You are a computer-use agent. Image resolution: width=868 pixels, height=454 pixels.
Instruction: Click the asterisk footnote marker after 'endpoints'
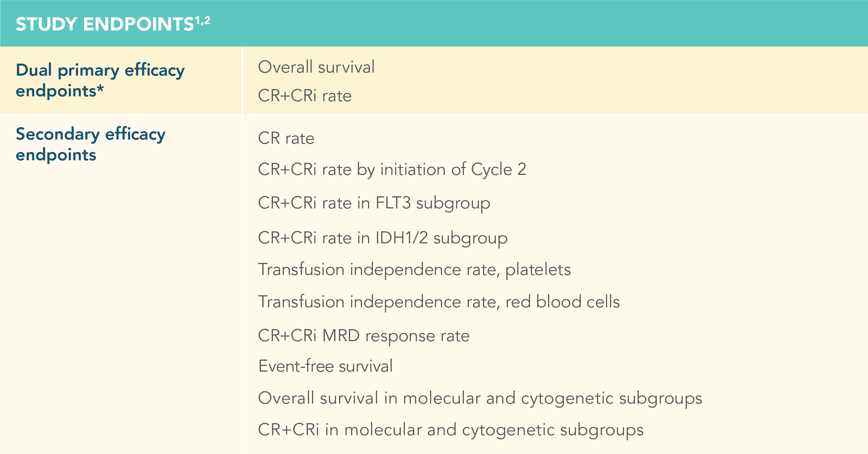[x=100, y=89]
